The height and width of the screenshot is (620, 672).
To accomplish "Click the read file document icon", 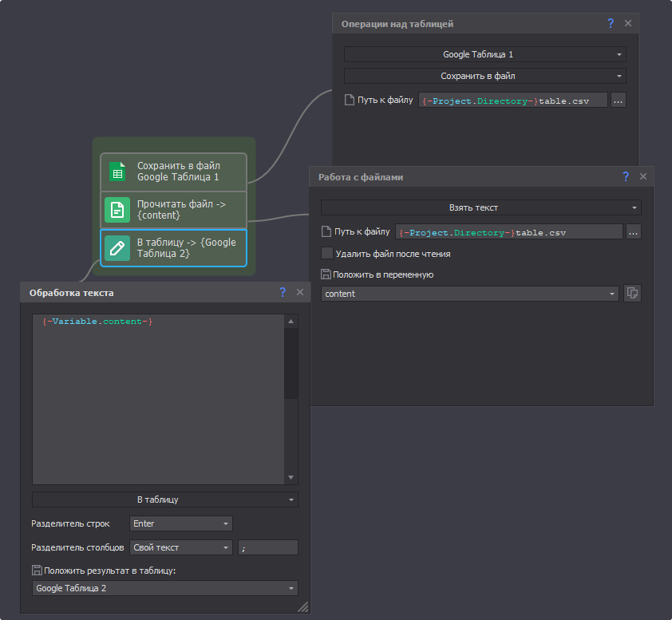I will tap(117, 210).
